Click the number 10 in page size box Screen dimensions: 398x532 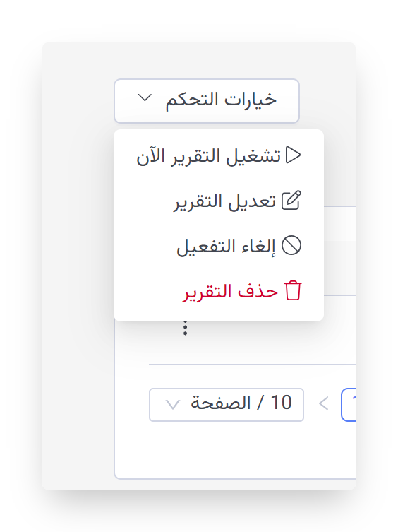pyautogui.click(x=281, y=403)
